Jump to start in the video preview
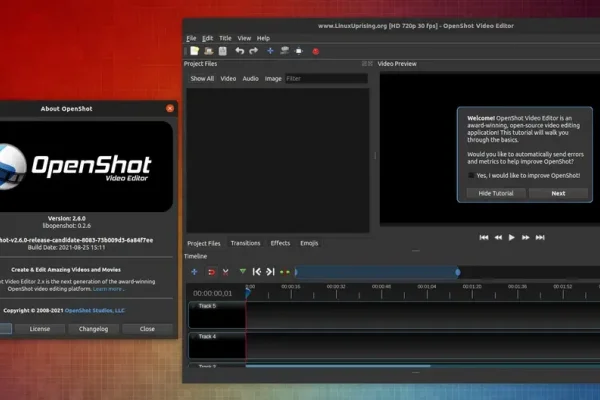 pyautogui.click(x=484, y=237)
